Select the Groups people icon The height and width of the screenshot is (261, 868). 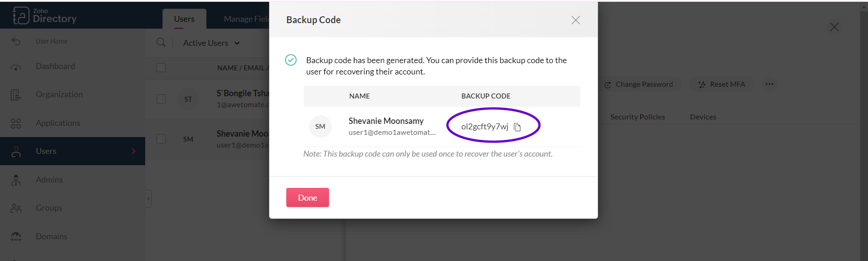16,208
